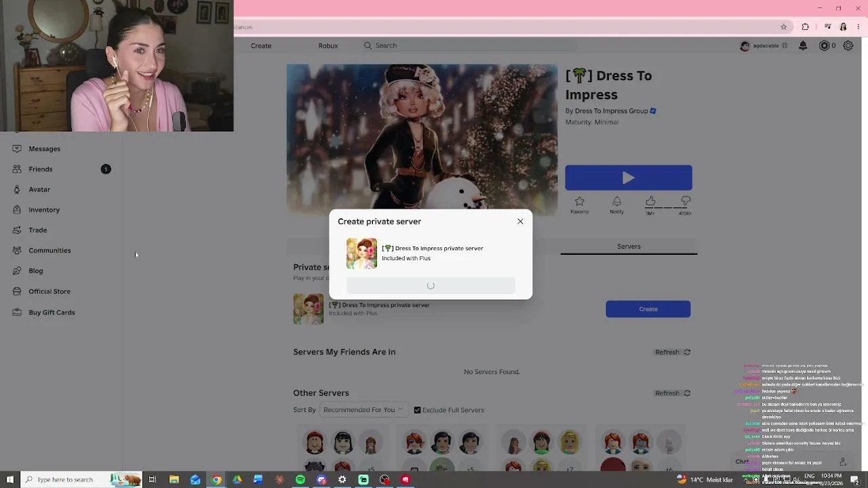Image resolution: width=868 pixels, height=488 pixels.
Task: Open the Dress To Impress Group link
Action: 611,111
